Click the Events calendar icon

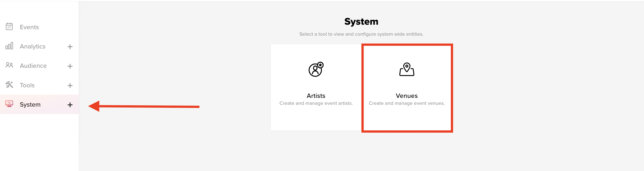[x=9, y=26]
